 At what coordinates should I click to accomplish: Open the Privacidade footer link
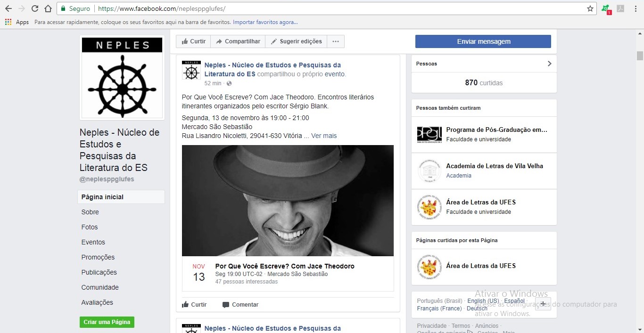coord(432,326)
